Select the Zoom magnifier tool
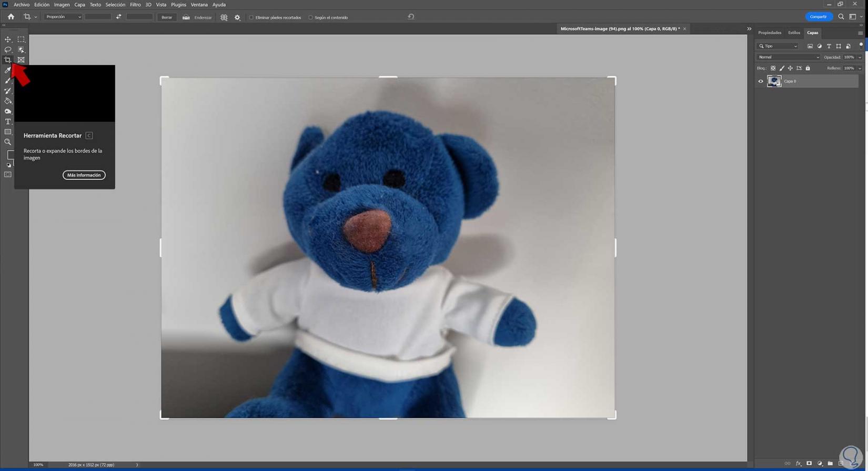Image resolution: width=868 pixels, height=471 pixels. 8,142
